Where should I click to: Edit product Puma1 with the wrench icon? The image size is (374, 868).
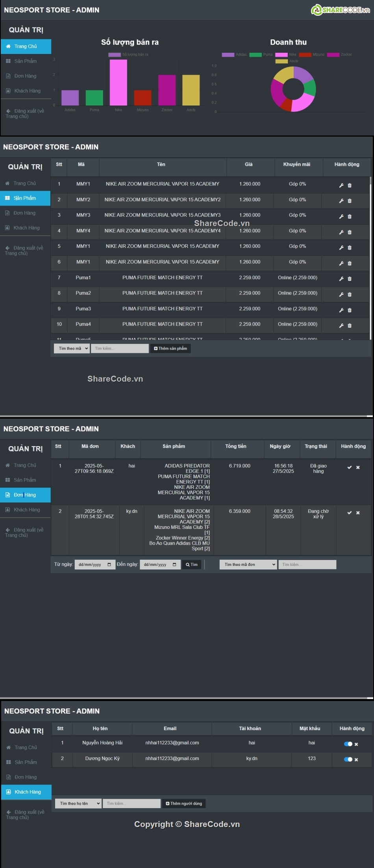(x=341, y=279)
